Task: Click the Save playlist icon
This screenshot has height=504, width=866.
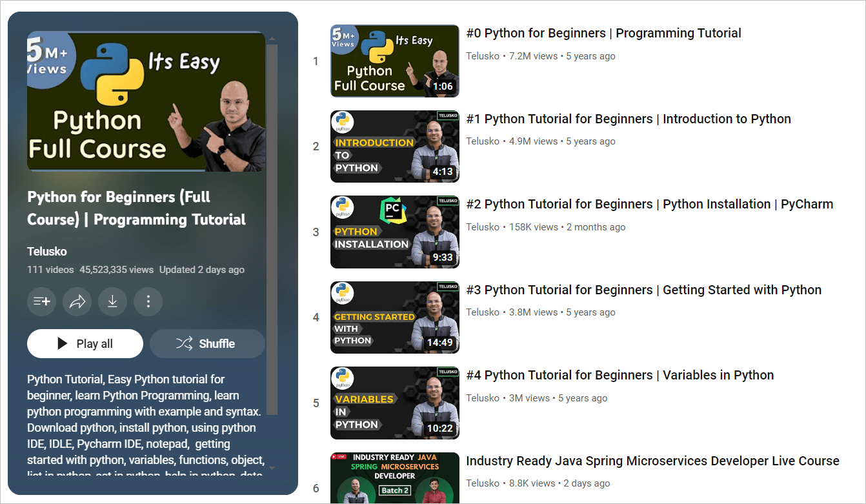Action: click(x=41, y=301)
